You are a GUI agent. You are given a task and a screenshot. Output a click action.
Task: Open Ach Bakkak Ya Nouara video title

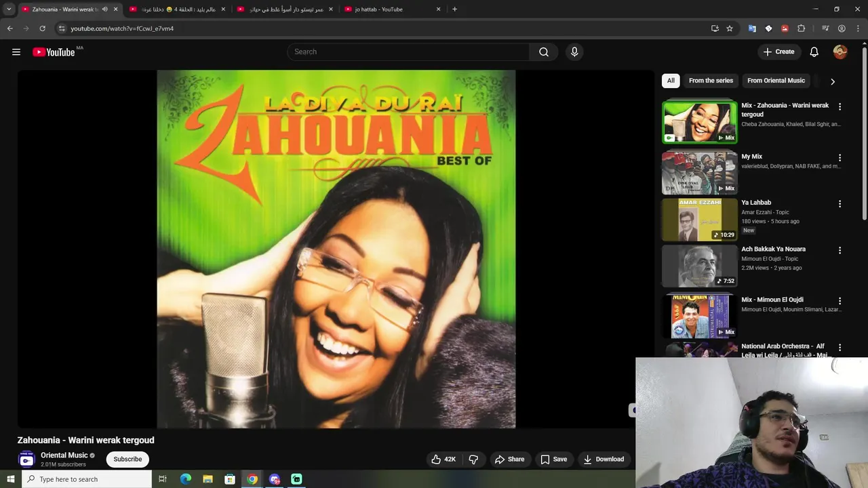(x=773, y=249)
